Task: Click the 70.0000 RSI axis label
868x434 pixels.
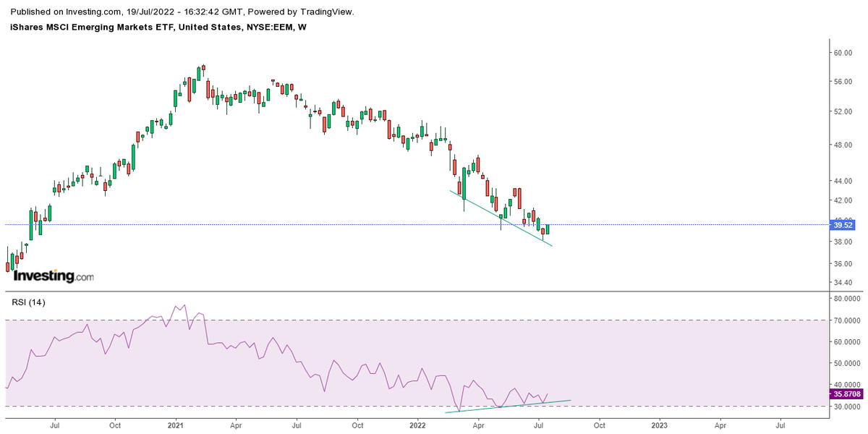Action: click(x=846, y=320)
